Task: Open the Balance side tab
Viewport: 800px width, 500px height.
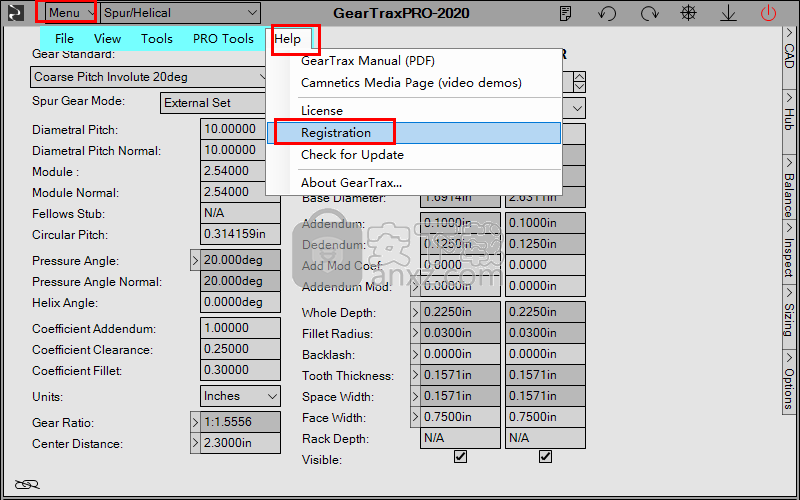Action: [x=789, y=187]
